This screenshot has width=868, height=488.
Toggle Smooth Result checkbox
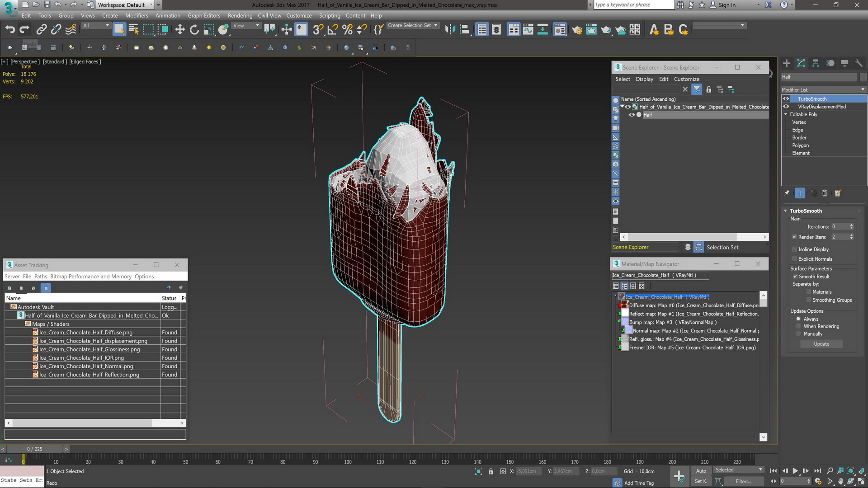795,277
